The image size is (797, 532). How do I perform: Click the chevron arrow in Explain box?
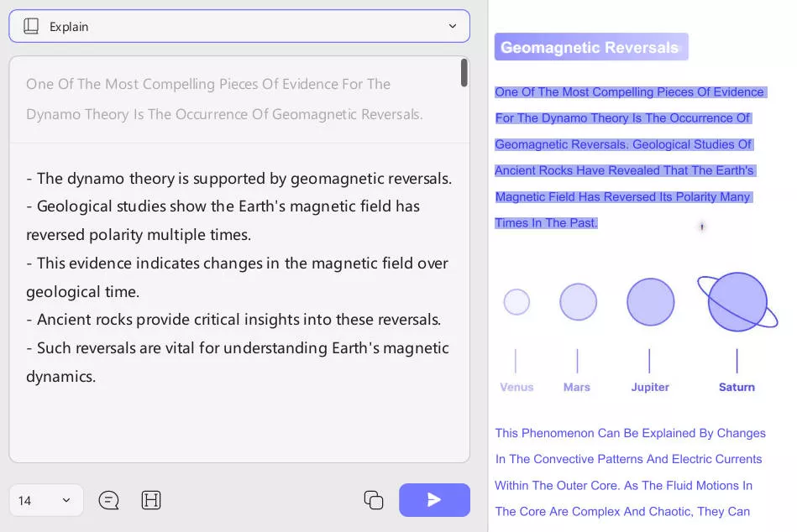point(453,26)
